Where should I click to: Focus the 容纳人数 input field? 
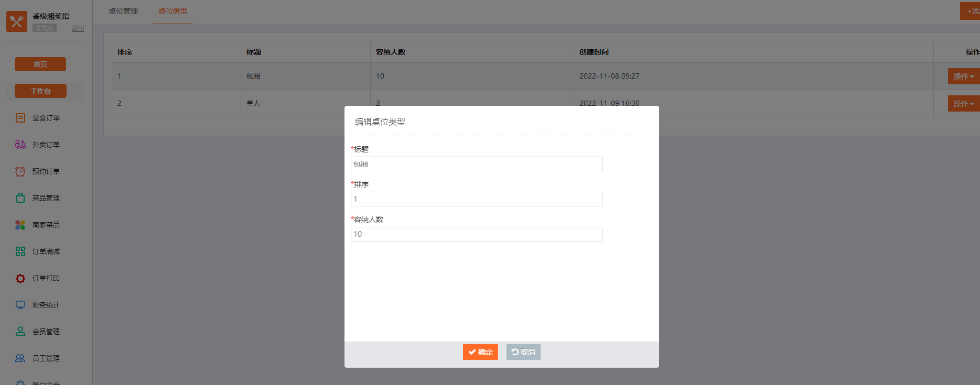[x=476, y=234]
